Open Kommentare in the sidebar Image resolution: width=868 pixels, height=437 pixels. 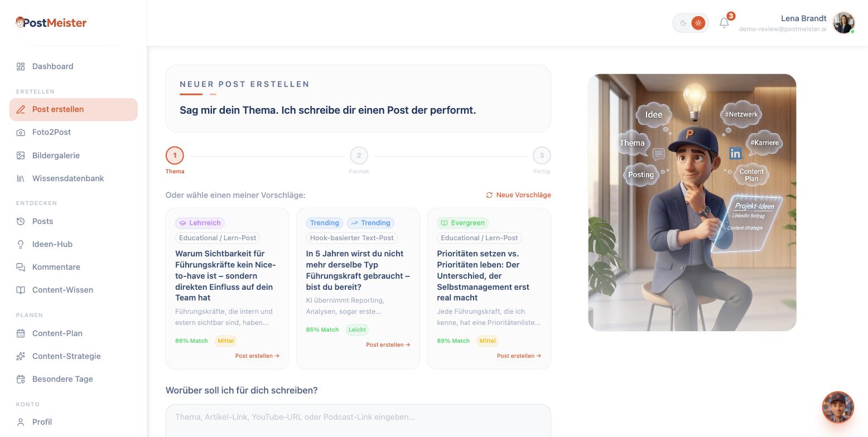73,267
